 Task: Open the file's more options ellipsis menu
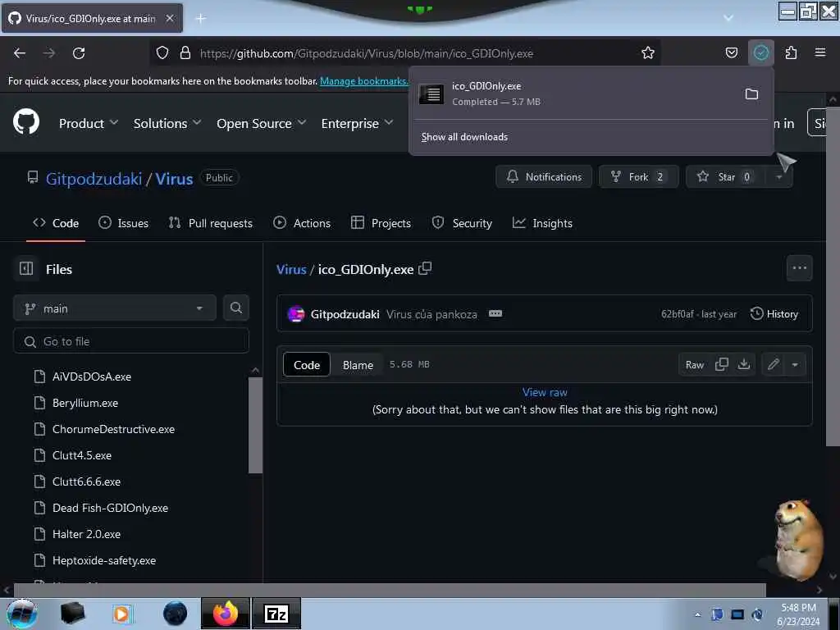(799, 268)
